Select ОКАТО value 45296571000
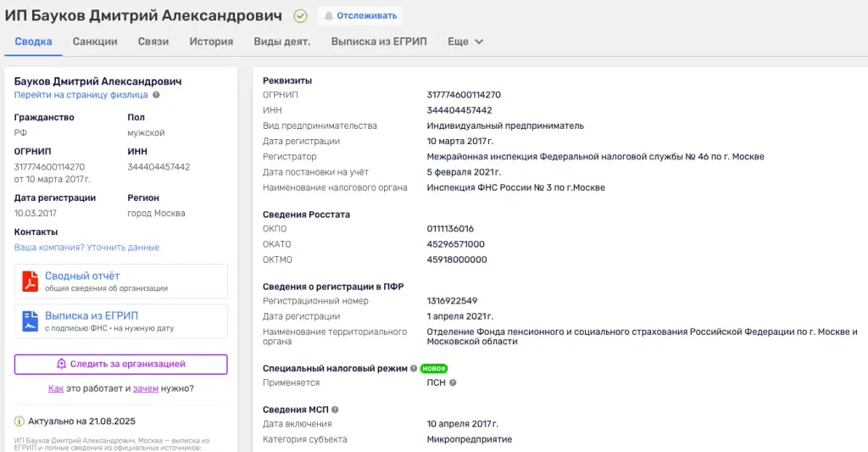Screen dimensions: 868x452 pyautogui.click(x=455, y=244)
